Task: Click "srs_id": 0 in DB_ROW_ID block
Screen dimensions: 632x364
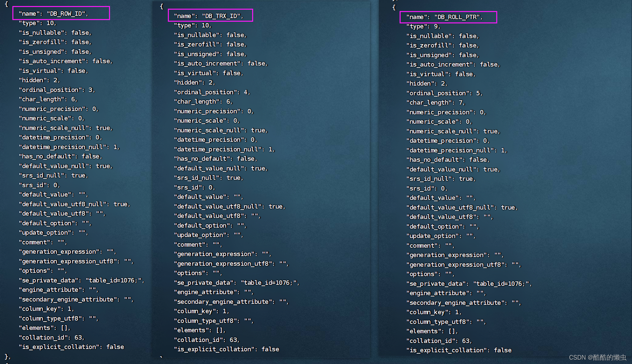Action: pos(39,185)
